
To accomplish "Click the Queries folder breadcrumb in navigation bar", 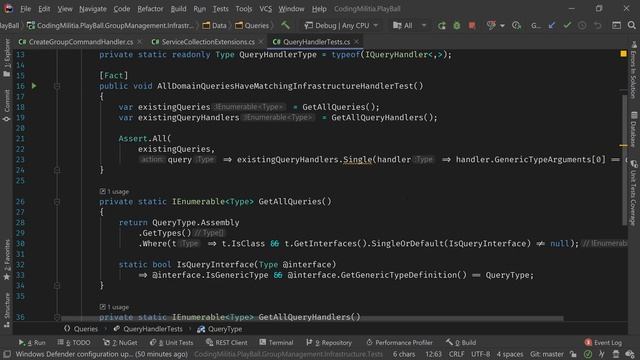I will [x=252, y=26].
